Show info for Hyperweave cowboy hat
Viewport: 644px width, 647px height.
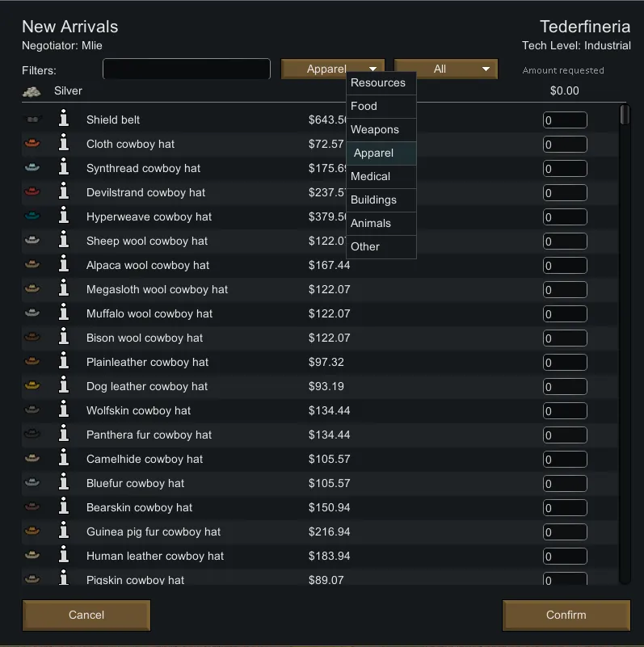[x=64, y=216]
